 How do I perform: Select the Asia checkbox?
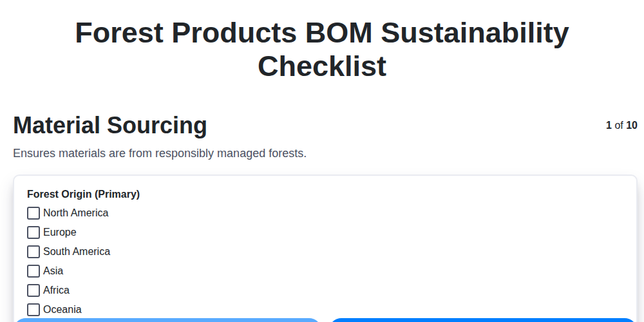[x=33, y=271]
